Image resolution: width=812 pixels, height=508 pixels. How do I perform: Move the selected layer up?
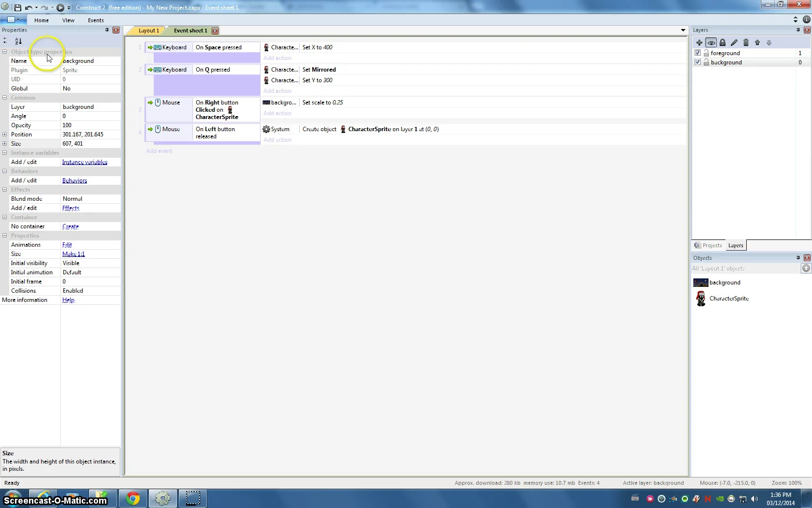click(757, 43)
